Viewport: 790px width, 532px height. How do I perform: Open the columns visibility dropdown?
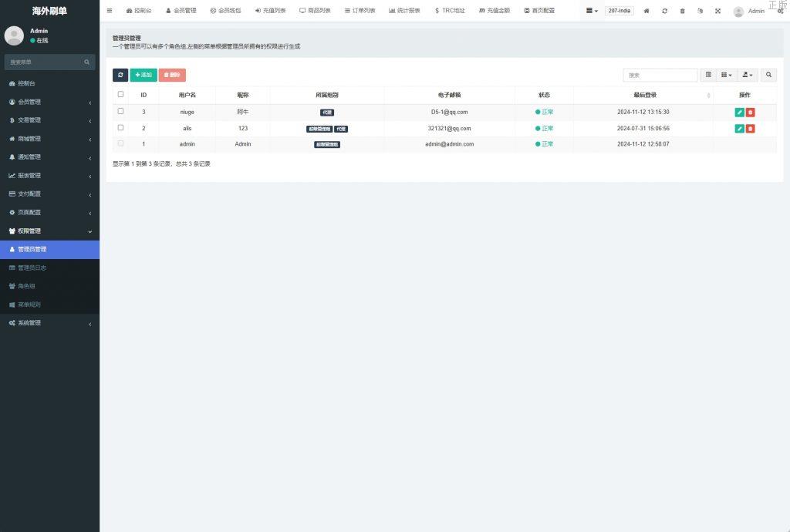click(x=727, y=75)
